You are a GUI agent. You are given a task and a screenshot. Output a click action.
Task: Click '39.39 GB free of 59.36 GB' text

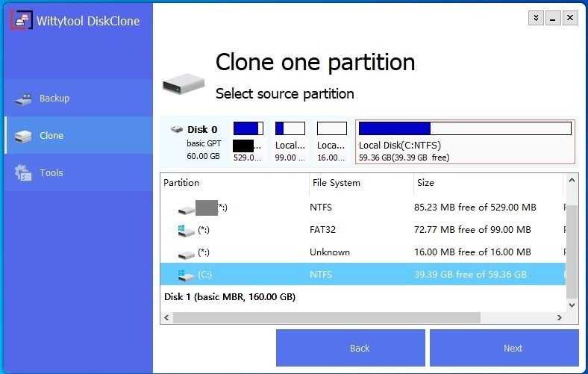click(x=470, y=274)
